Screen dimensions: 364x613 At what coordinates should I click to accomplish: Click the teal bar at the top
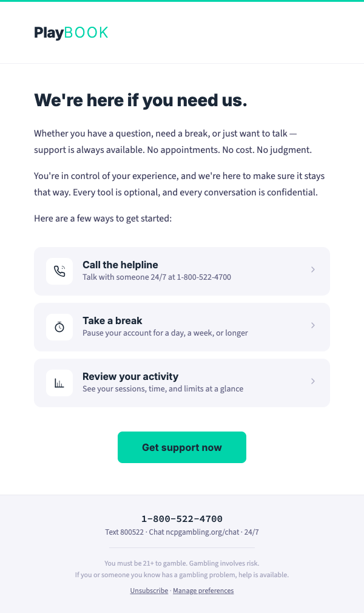tap(181, 2)
